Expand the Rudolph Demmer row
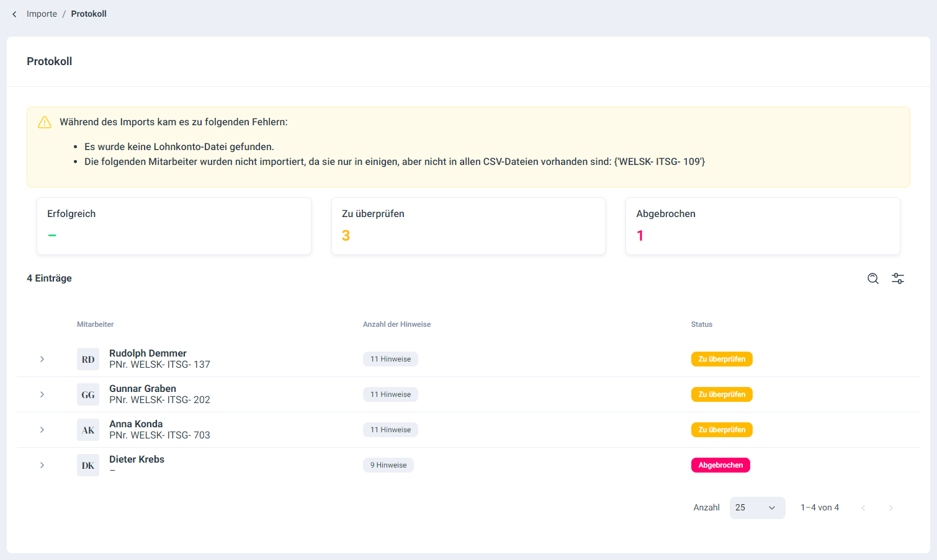 pos(42,359)
